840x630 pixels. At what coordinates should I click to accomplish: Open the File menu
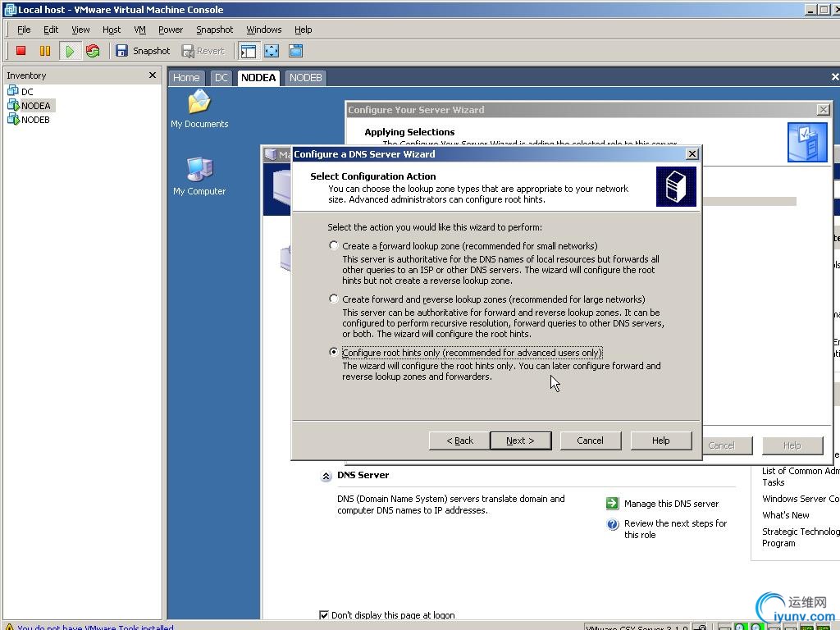24,30
